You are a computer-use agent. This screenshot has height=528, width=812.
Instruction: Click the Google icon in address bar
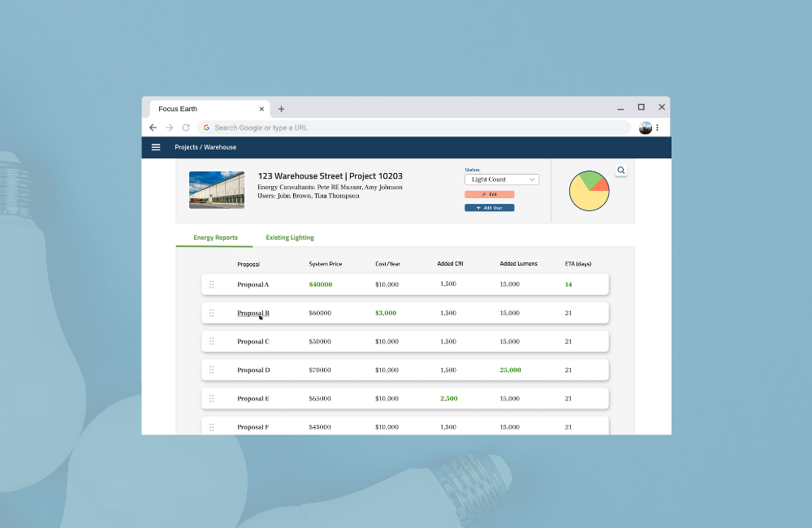pyautogui.click(x=206, y=128)
